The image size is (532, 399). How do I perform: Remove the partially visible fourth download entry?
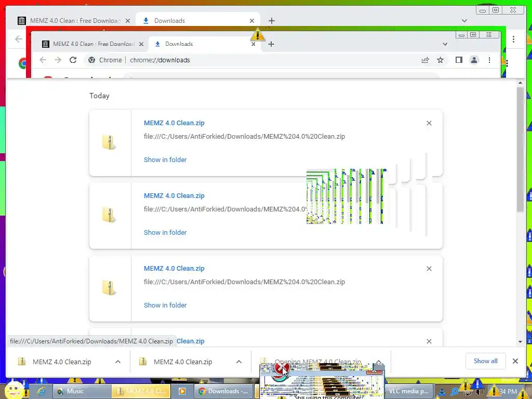tap(429, 341)
